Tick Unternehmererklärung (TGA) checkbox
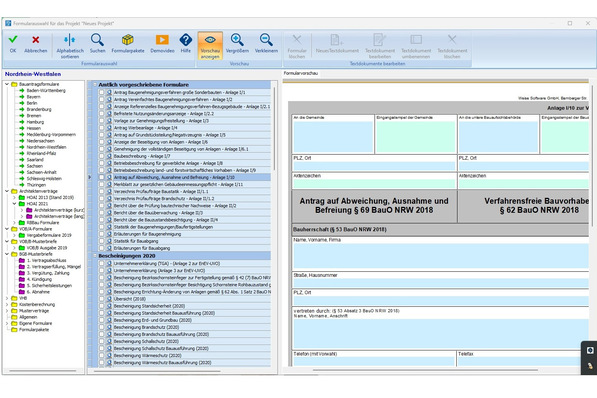The image size is (597, 398). point(102,264)
